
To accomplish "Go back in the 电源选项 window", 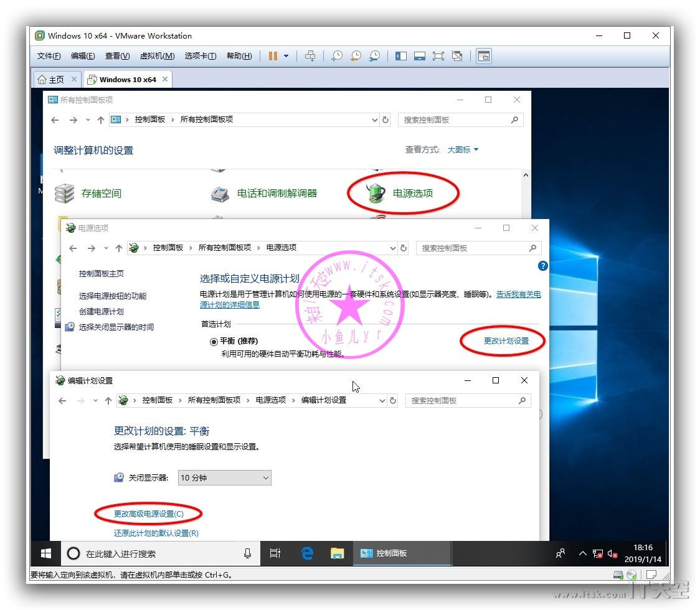I will click(x=73, y=248).
